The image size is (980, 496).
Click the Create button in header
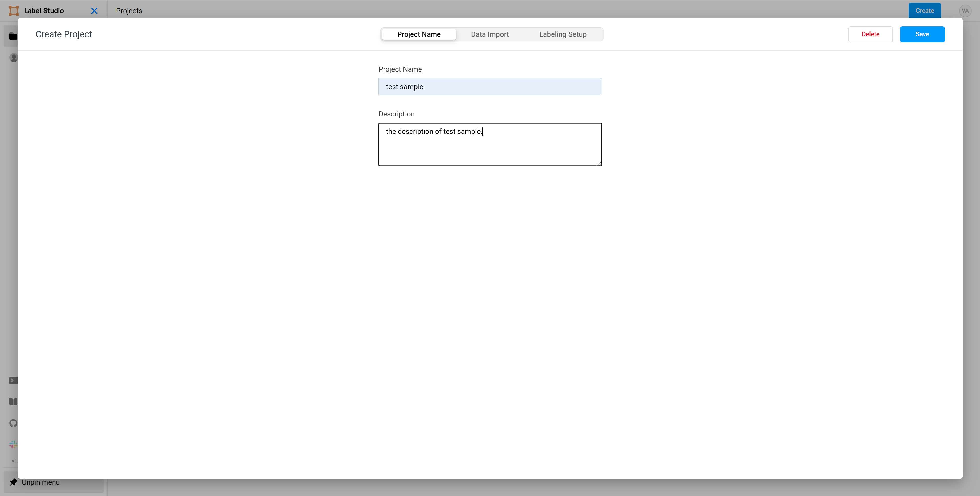click(x=924, y=11)
